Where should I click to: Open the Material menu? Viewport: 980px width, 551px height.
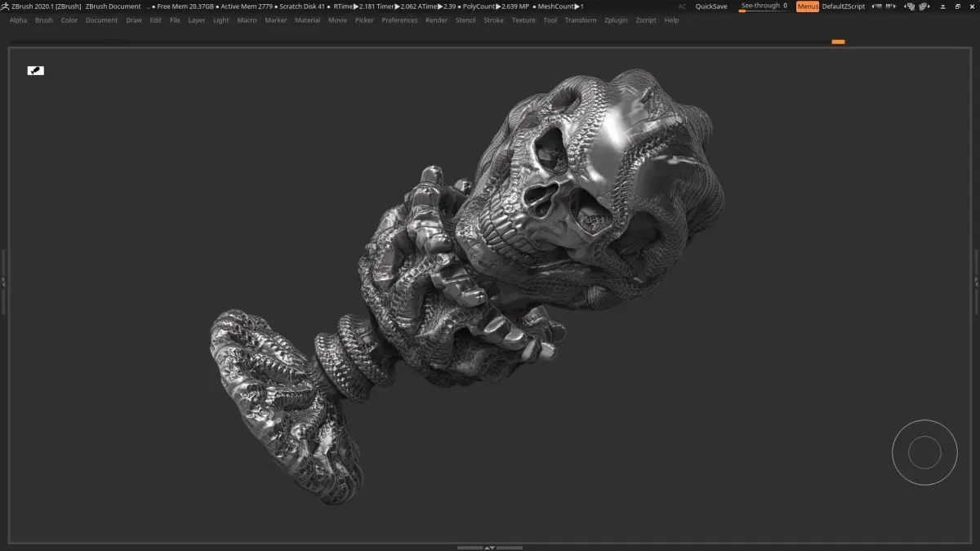[x=307, y=20]
